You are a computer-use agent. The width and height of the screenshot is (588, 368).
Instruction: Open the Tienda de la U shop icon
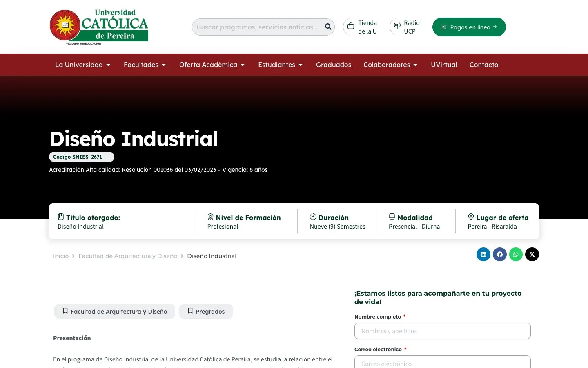tap(351, 27)
